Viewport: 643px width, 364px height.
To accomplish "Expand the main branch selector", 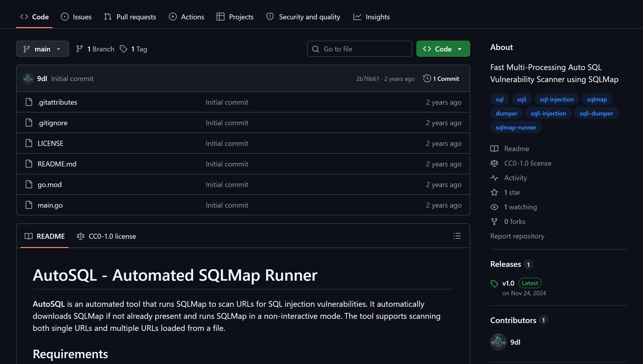I will click(42, 49).
